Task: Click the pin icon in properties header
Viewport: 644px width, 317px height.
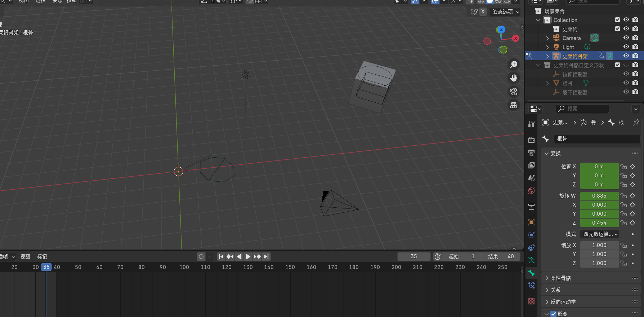Action: pyautogui.click(x=636, y=123)
